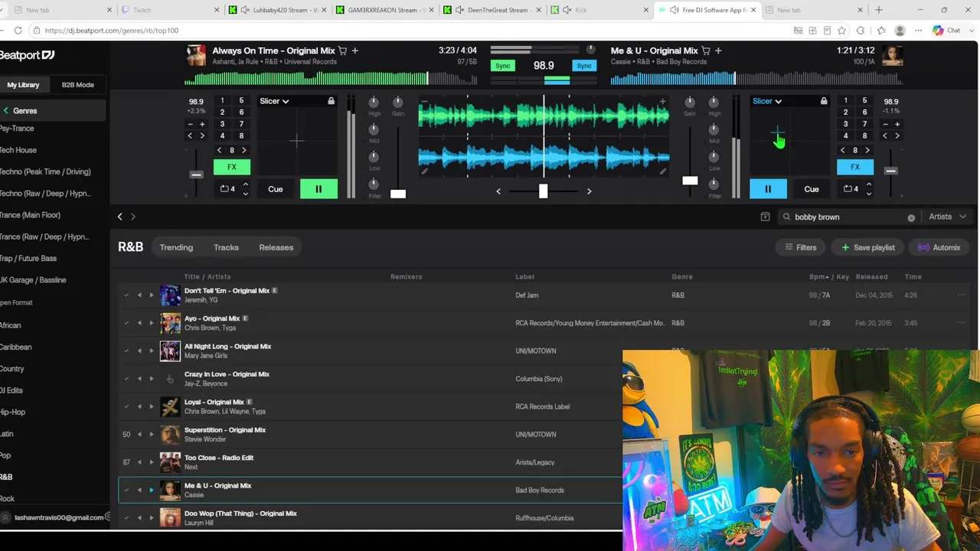Unlock the left deck Slicer pad lock
Image resolution: width=980 pixels, height=551 pixels.
click(x=331, y=101)
